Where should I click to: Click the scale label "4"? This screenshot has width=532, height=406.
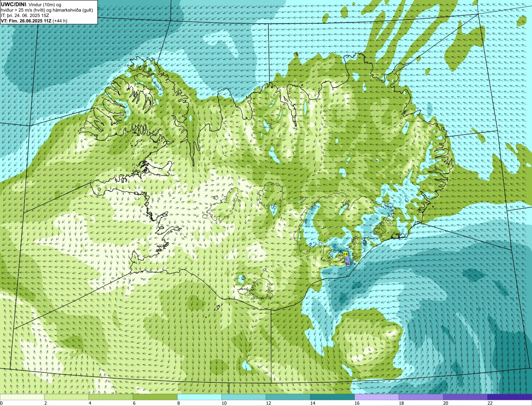tap(90, 403)
